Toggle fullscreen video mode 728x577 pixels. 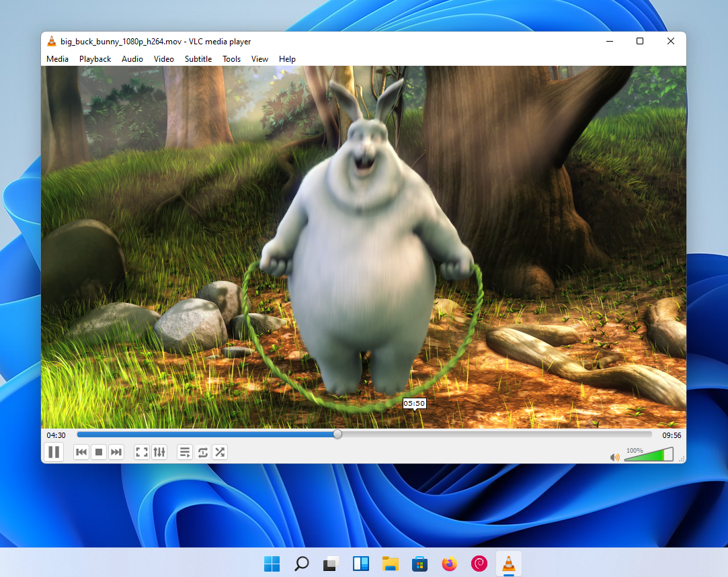click(141, 452)
